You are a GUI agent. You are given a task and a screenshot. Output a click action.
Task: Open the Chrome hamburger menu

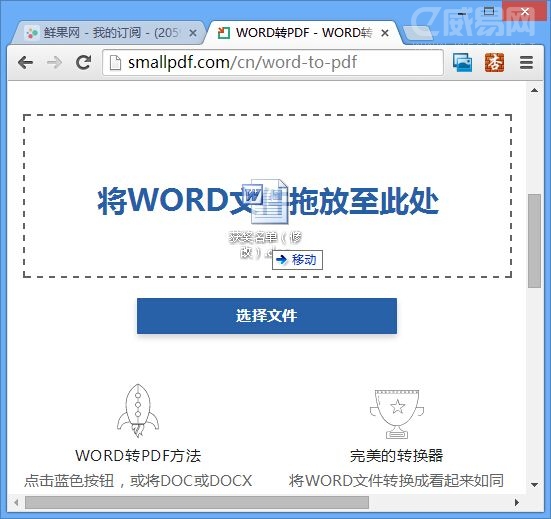[526, 63]
